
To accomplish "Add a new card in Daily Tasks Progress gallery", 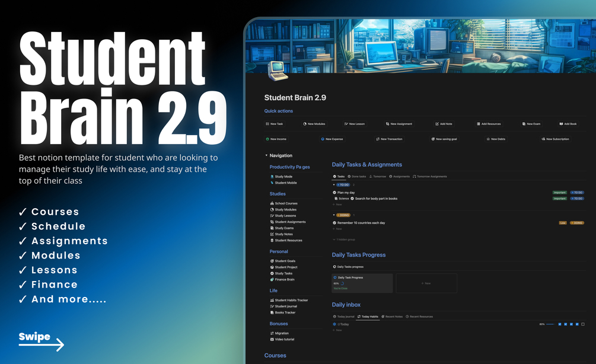I will (x=426, y=283).
